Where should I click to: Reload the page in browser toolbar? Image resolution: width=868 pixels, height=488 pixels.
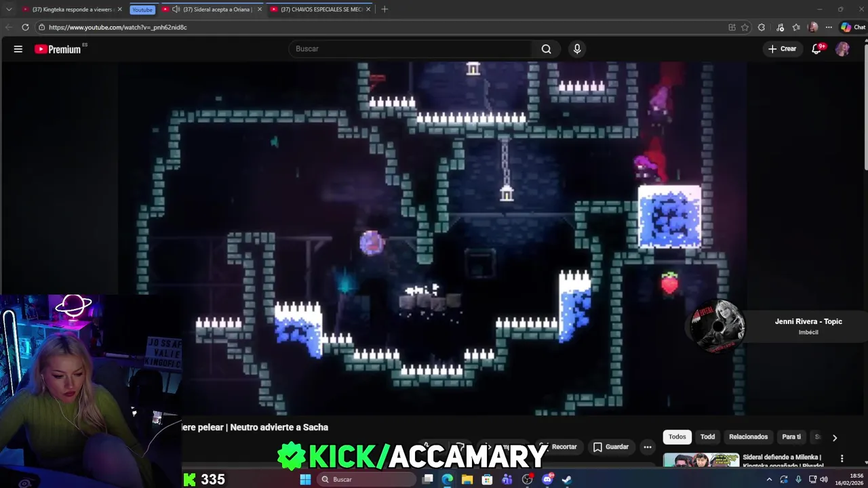point(25,27)
